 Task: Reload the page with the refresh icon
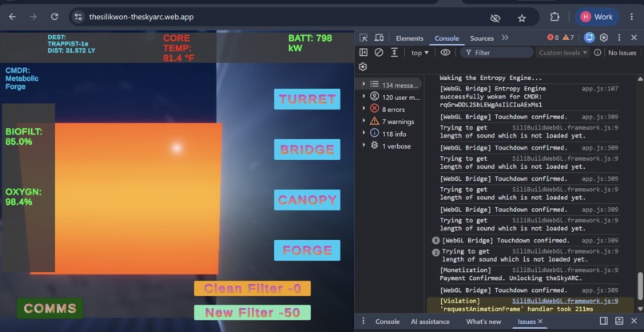(54, 17)
